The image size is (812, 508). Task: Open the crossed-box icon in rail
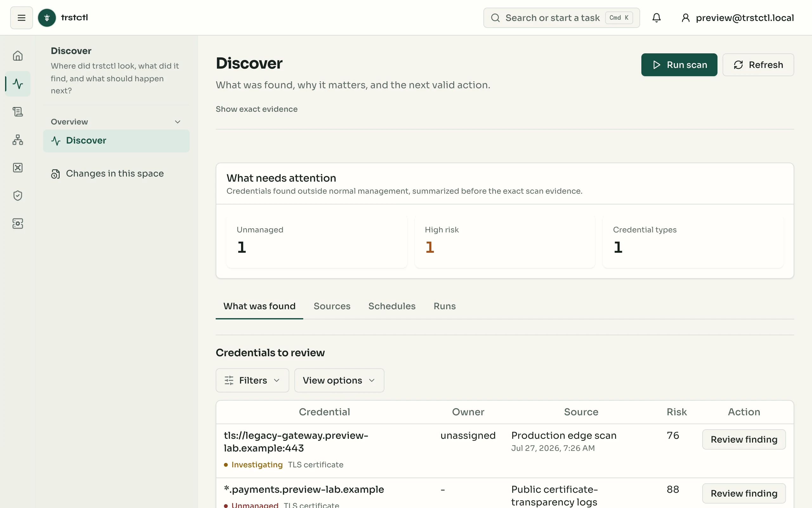[x=18, y=168]
